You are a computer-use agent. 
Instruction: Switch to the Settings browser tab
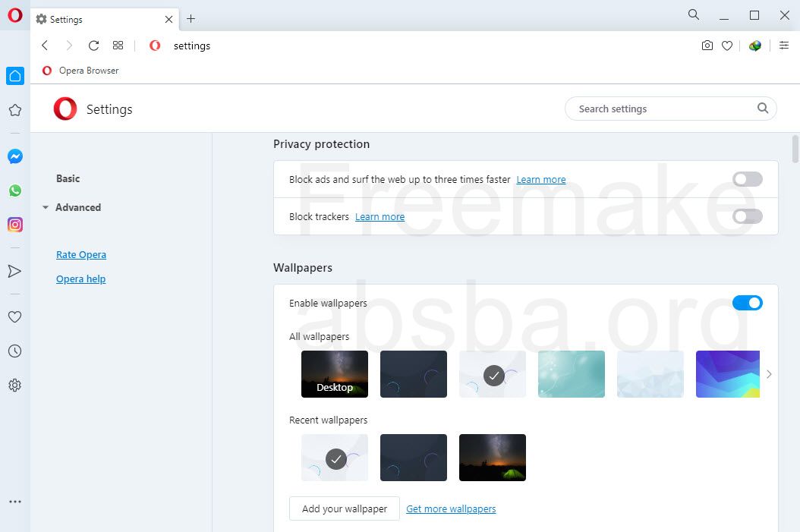pos(105,20)
